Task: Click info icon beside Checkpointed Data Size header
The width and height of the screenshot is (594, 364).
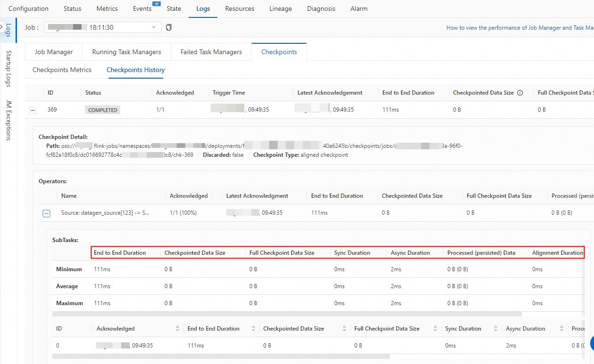Action: [520, 93]
